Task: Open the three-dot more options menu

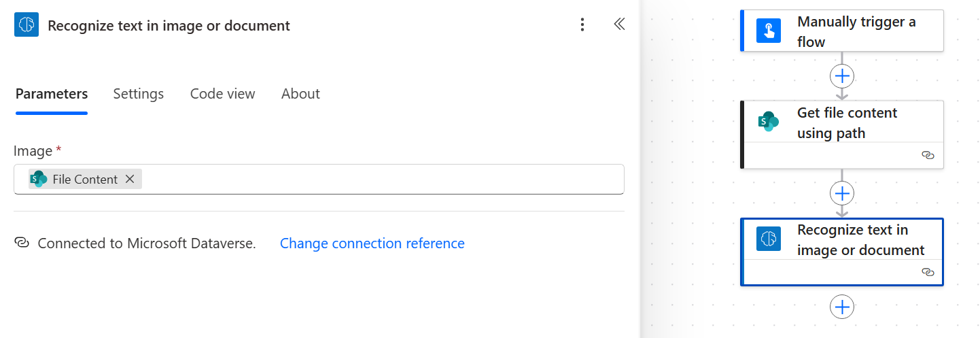Action: tap(582, 25)
